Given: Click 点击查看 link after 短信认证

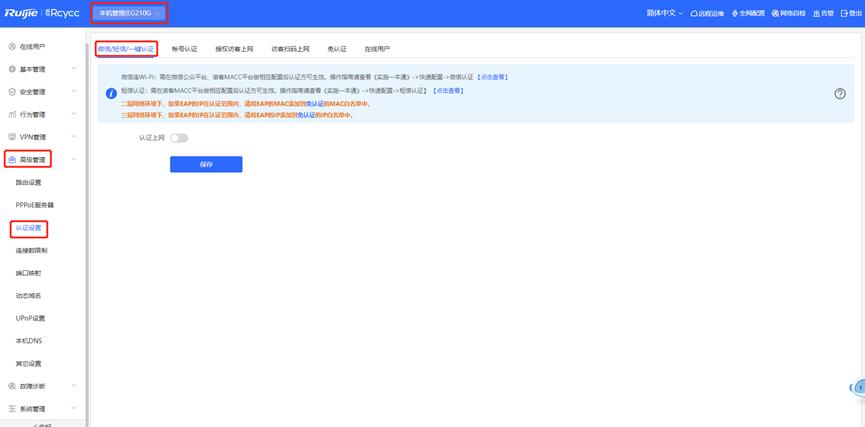Looking at the screenshot, I should (x=447, y=90).
